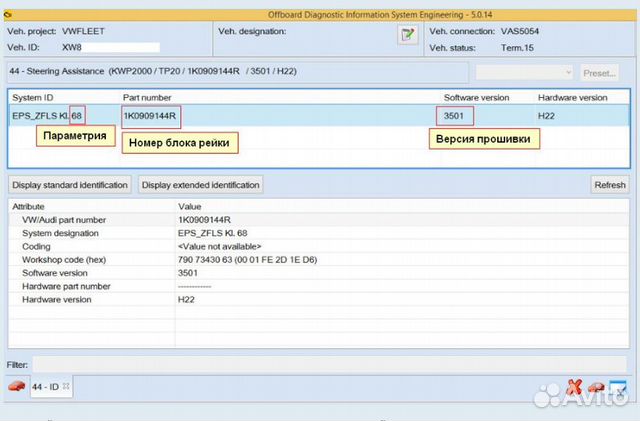Close the 44 - ID tab with its x
Screen dimensions: 640x421
(66, 386)
